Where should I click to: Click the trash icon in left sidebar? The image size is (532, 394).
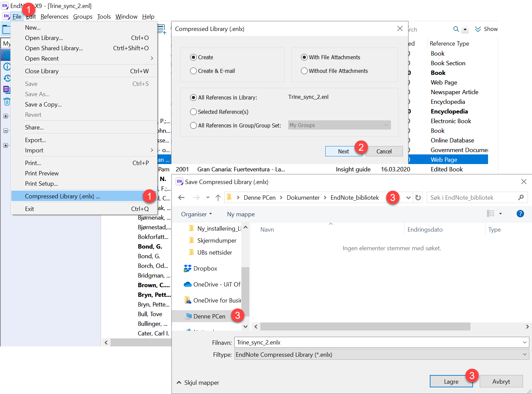click(x=7, y=102)
